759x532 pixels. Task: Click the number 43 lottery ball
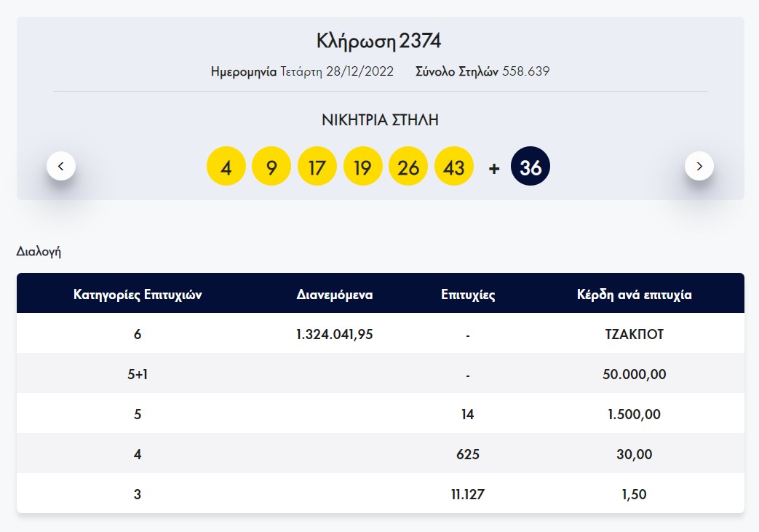(454, 166)
